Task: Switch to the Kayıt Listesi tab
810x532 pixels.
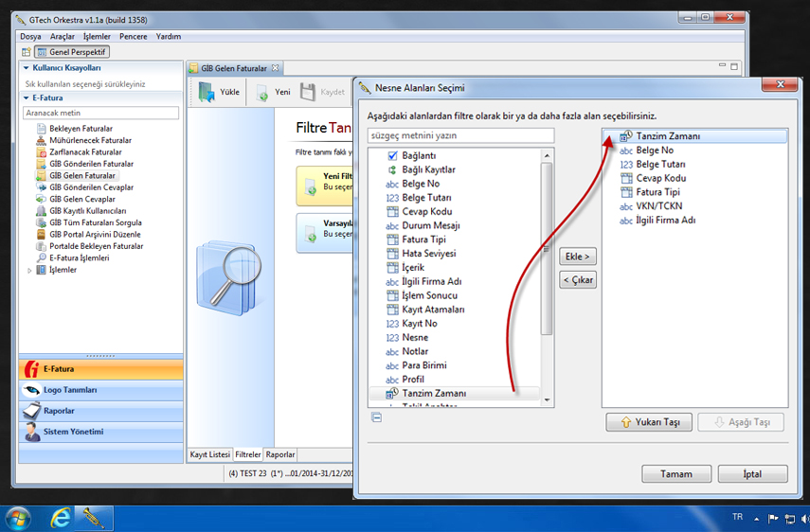Action: [x=209, y=454]
